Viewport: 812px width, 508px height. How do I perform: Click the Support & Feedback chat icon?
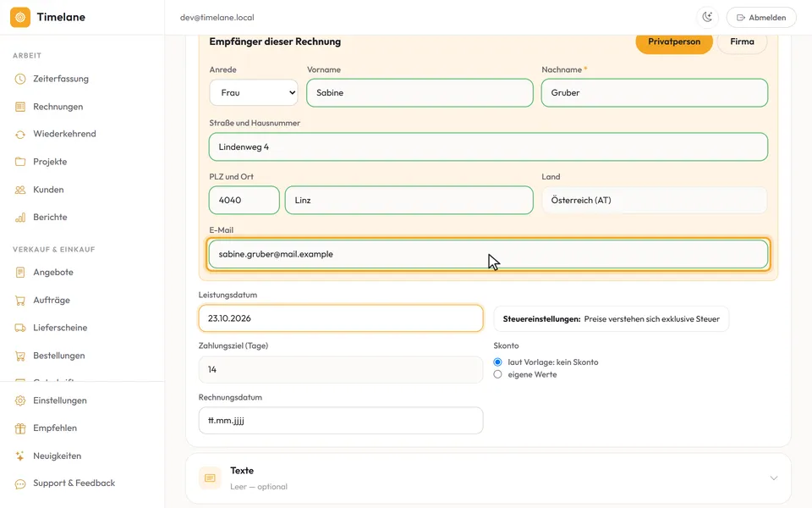pyautogui.click(x=20, y=483)
